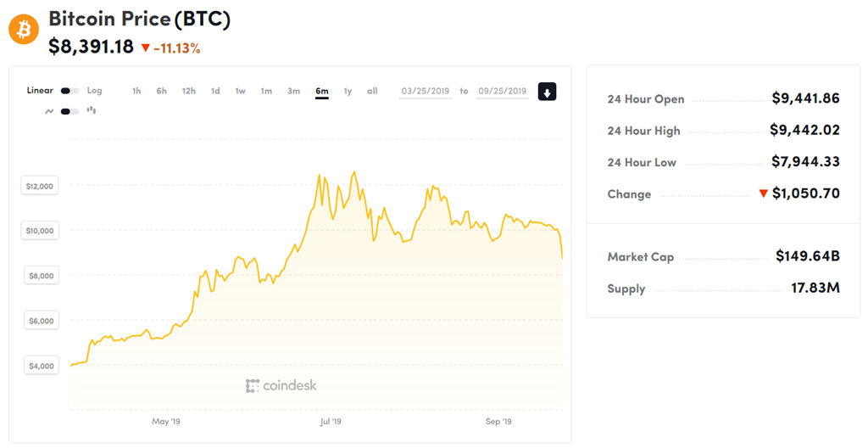Image resolution: width=868 pixels, height=448 pixels.
Task: Click the Linear scale label
Action: [40, 91]
